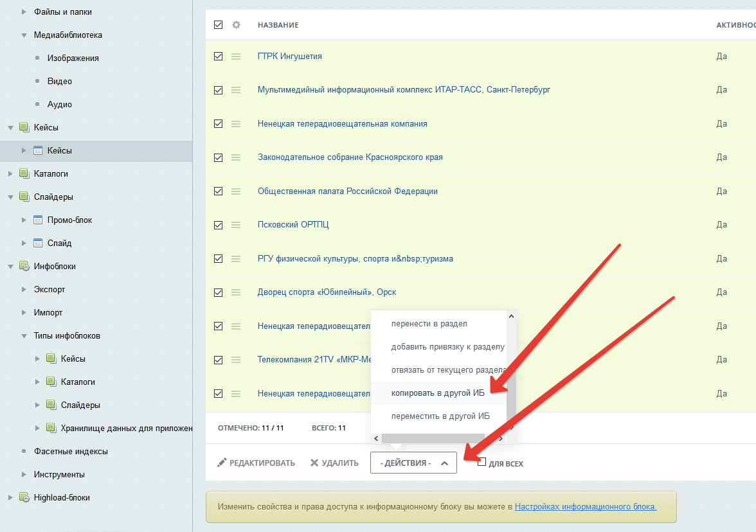Collapse the Медиабиблиотека tree section
This screenshot has width=756, height=532.
coord(24,35)
